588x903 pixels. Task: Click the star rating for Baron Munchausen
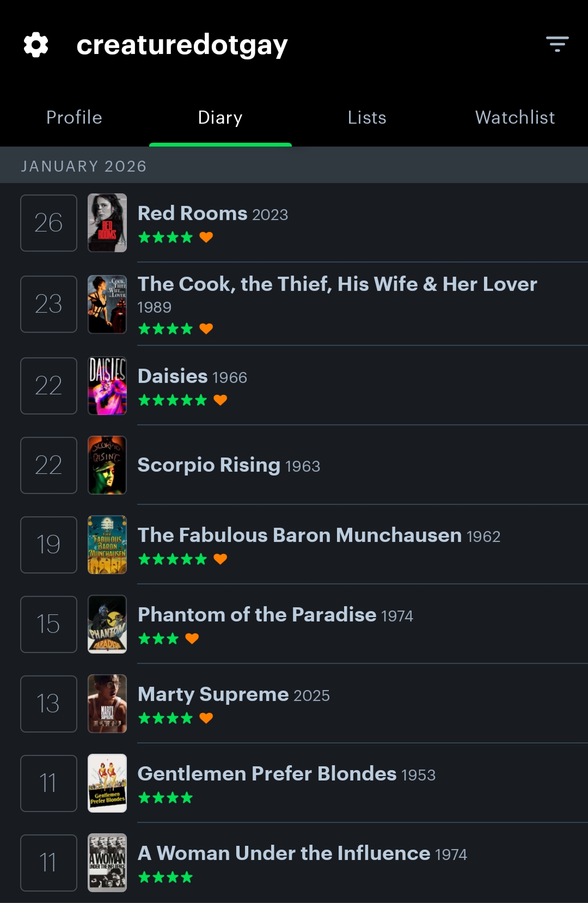tap(173, 559)
